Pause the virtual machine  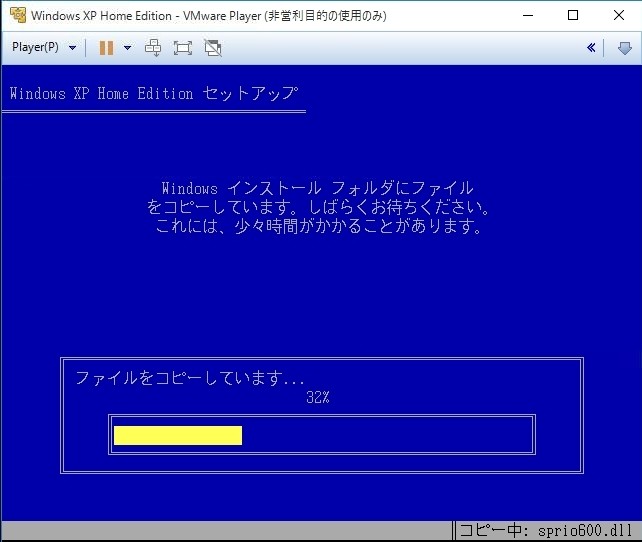point(106,48)
